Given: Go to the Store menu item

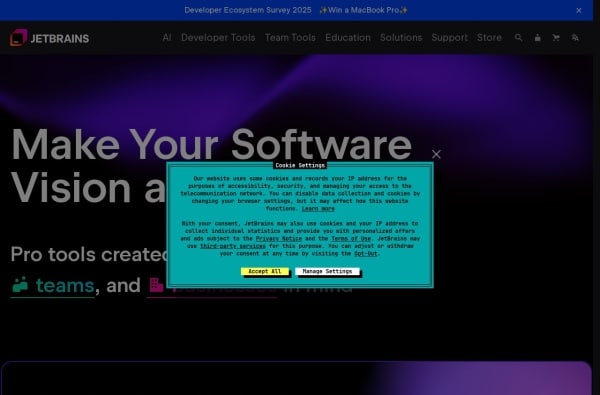Looking at the screenshot, I should [489, 38].
